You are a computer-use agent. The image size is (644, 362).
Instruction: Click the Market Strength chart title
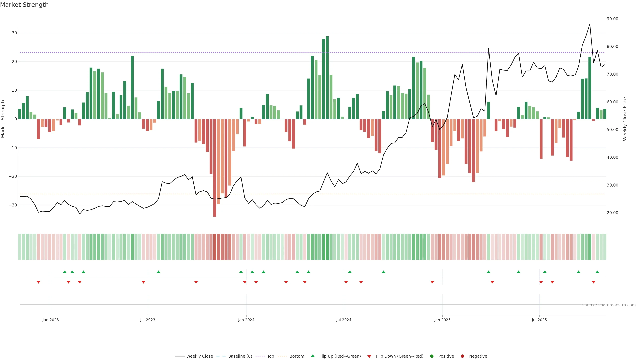tap(24, 5)
